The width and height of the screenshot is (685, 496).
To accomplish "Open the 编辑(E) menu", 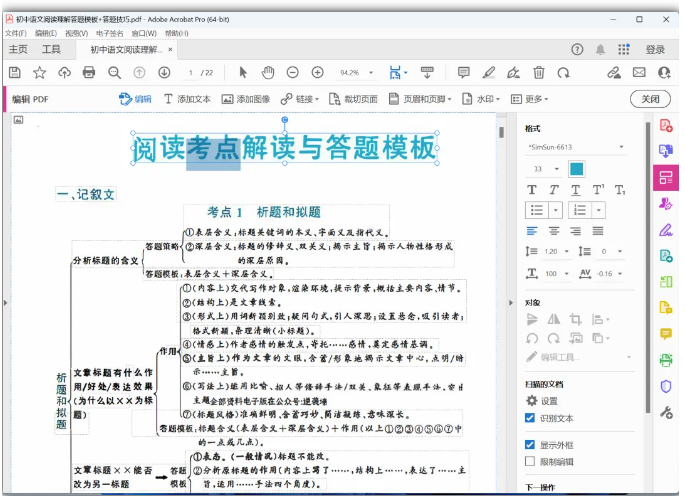I will 46,33.
